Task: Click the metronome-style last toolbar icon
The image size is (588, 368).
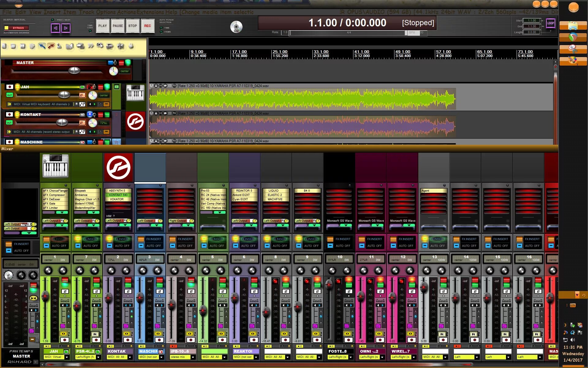Action: point(131,46)
